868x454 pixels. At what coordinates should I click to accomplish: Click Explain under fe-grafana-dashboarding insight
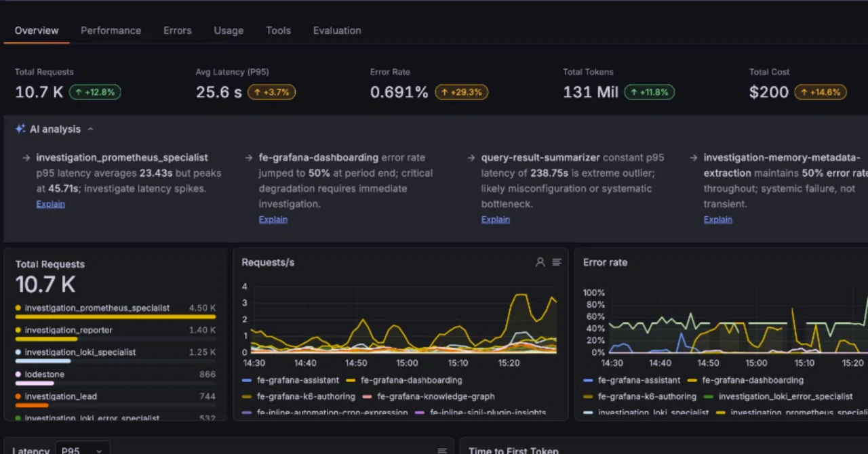pos(273,220)
